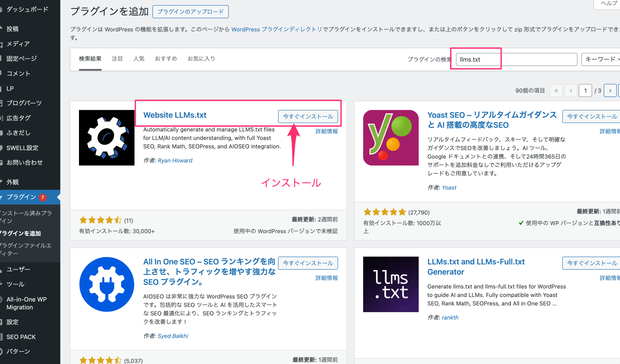
Task: Open the ツール sidebar item
Action: (15, 284)
